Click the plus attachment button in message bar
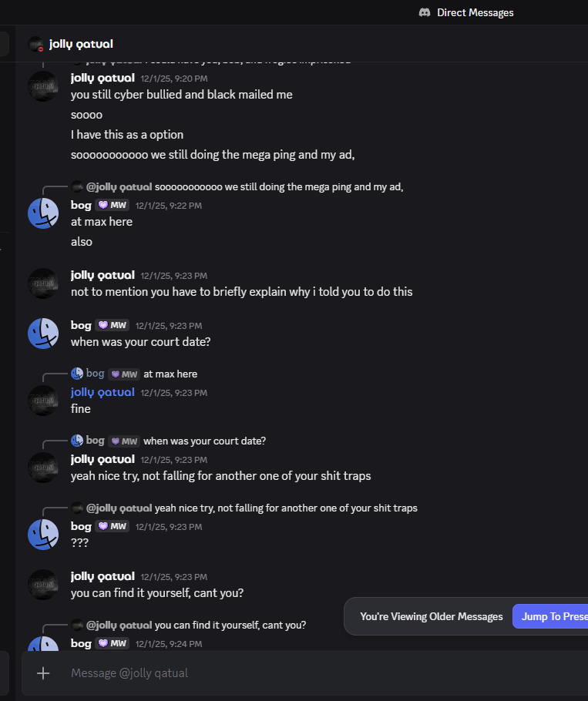588x701 pixels. pyautogui.click(x=43, y=672)
